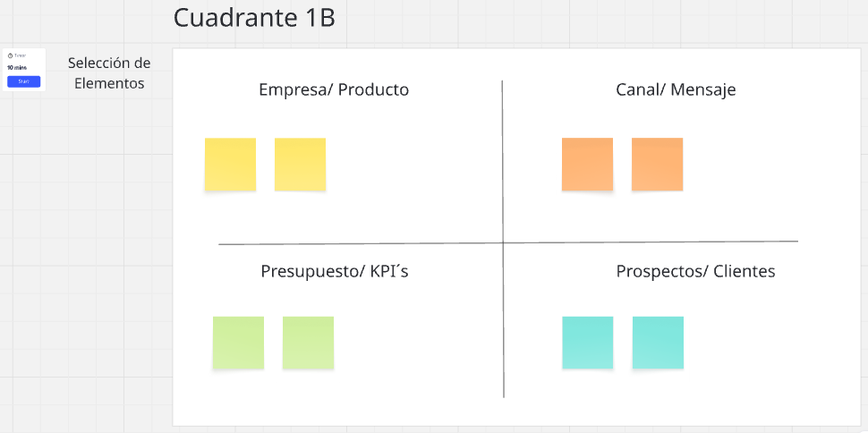Select the second orange sticky note
This screenshot has height=433, width=868.
[x=657, y=164]
